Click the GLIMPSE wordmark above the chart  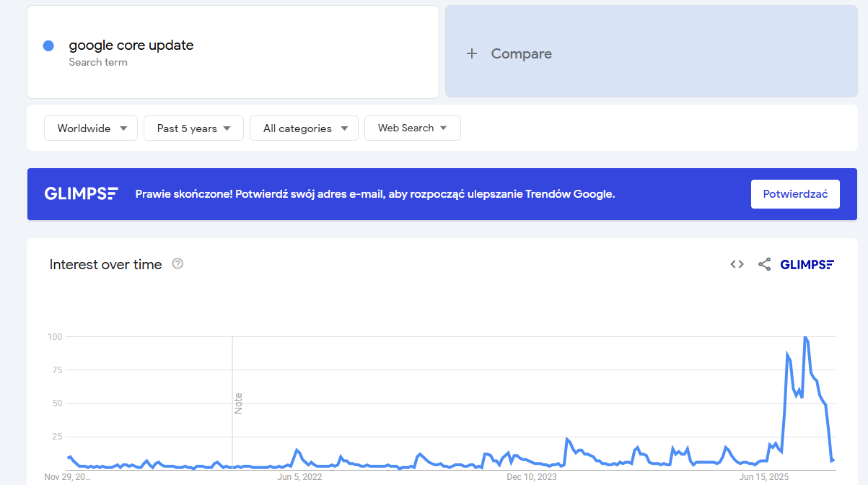807,264
